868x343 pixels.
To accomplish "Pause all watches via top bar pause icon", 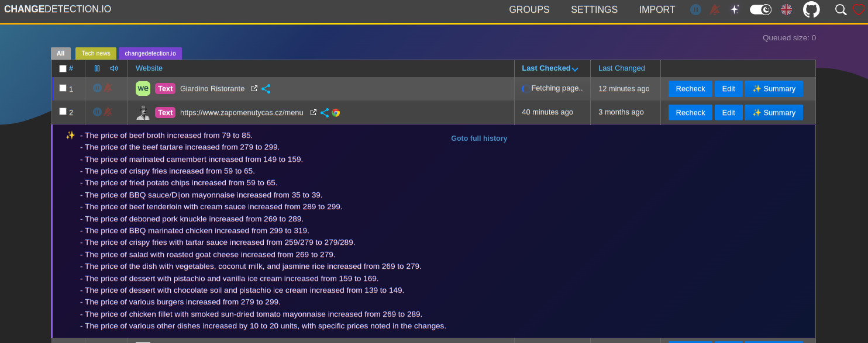I will coord(695,9).
